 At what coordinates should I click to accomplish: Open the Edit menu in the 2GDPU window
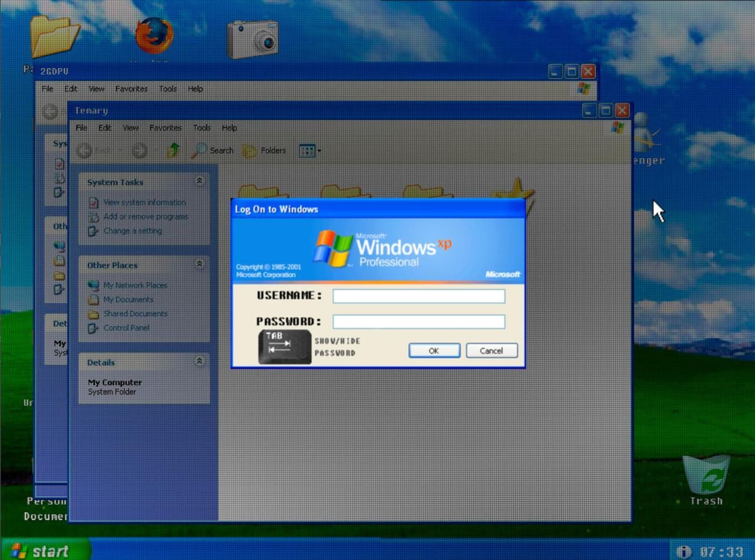[71, 89]
